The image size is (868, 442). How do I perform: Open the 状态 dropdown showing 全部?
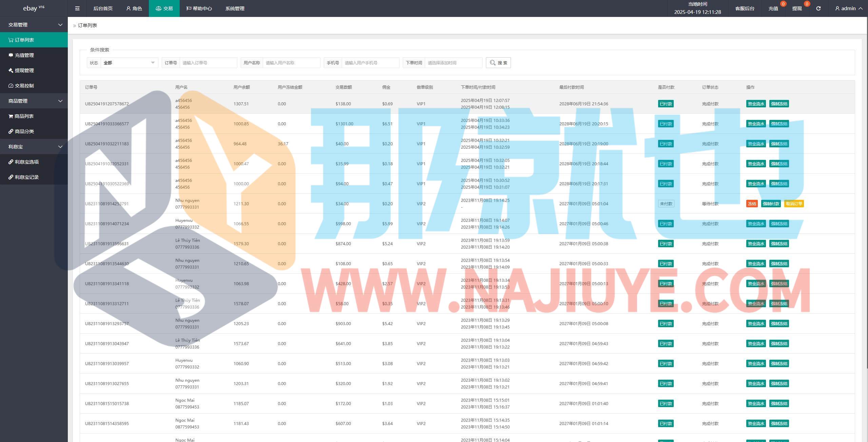click(129, 63)
